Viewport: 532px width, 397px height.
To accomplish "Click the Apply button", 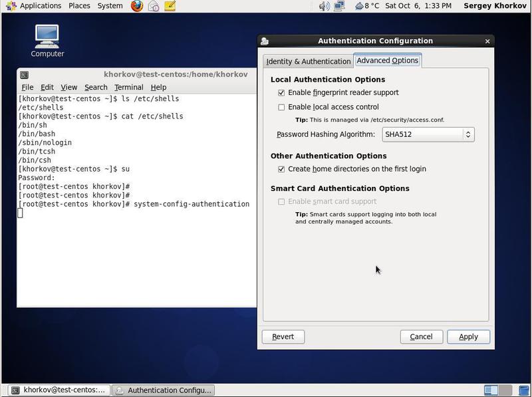I will pyautogui.click(x=468, y=336).
